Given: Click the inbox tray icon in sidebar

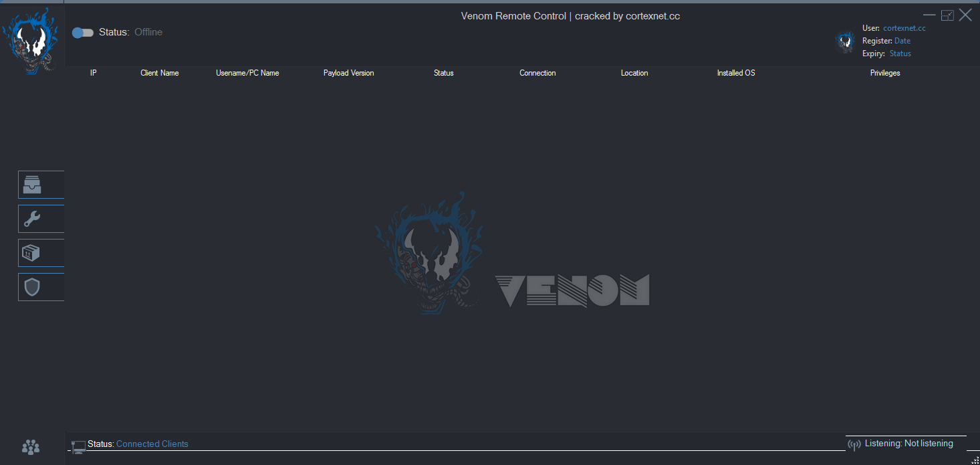Looking at the screenshot, I should coord(32,185).
